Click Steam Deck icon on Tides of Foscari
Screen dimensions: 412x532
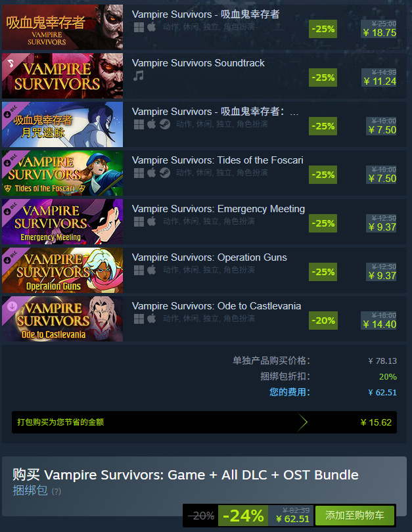pyautogui.click(x=165, y=173)
